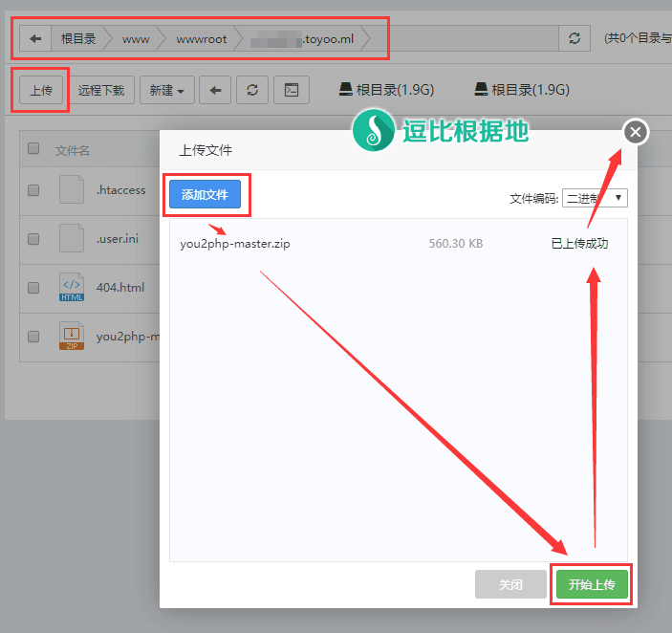
Task: Click the you2php zip file icon
Action: [72, 337]
